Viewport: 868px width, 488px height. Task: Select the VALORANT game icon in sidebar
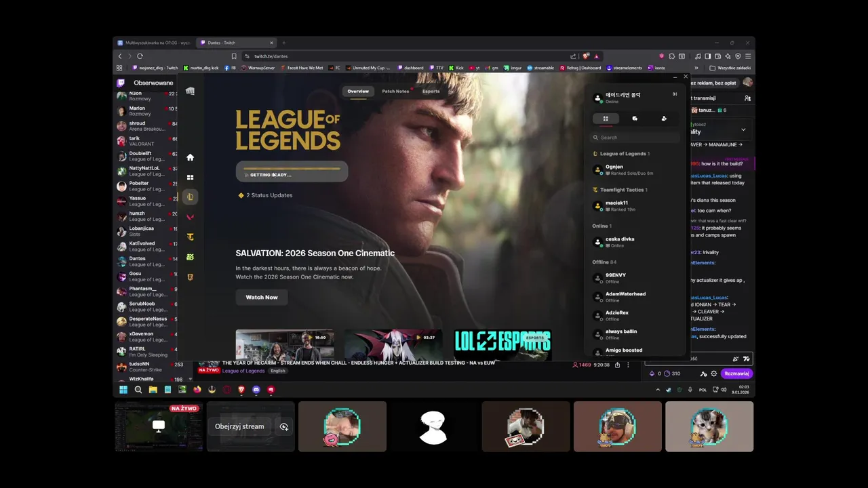point(190,217)
